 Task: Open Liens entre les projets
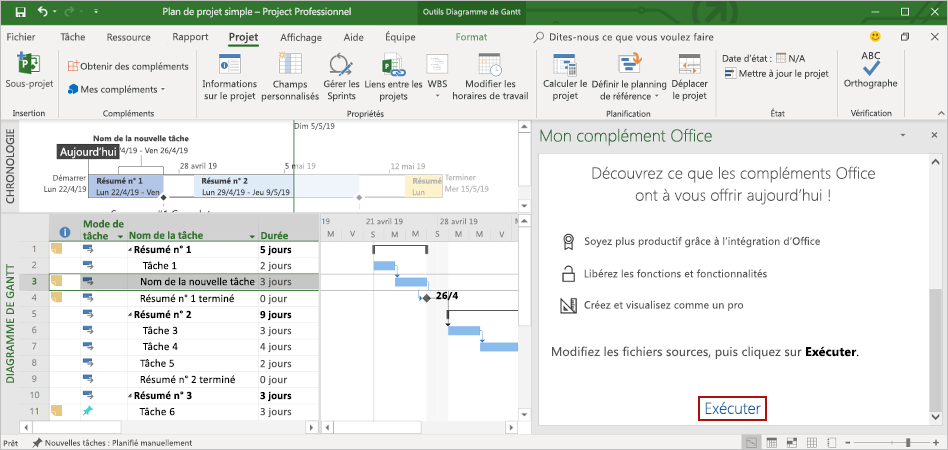point(393,77)
